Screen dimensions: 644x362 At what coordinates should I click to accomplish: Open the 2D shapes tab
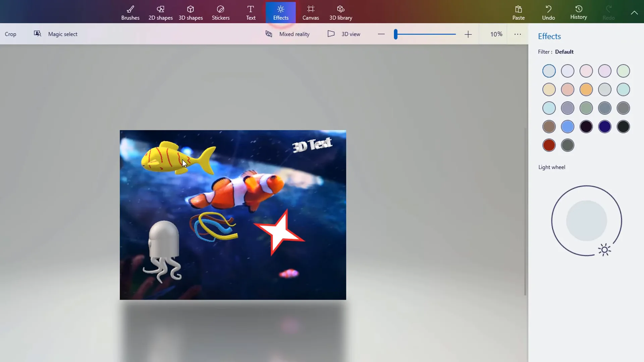[160, 12]
